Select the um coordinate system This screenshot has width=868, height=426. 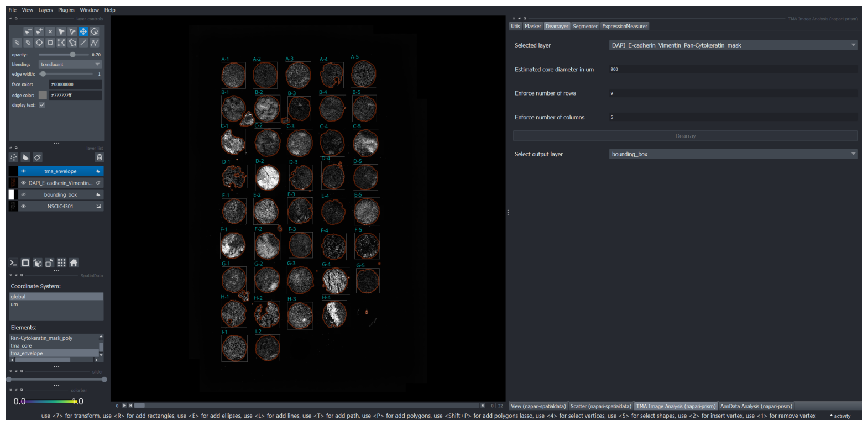(x=56, y=304)
